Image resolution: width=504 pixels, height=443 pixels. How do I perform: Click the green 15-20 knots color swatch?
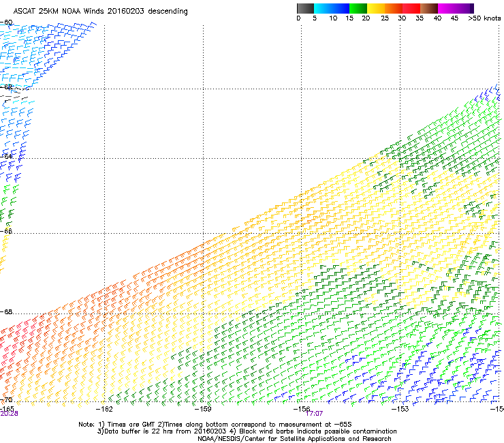pyautogui.click(x=358, y=8)
